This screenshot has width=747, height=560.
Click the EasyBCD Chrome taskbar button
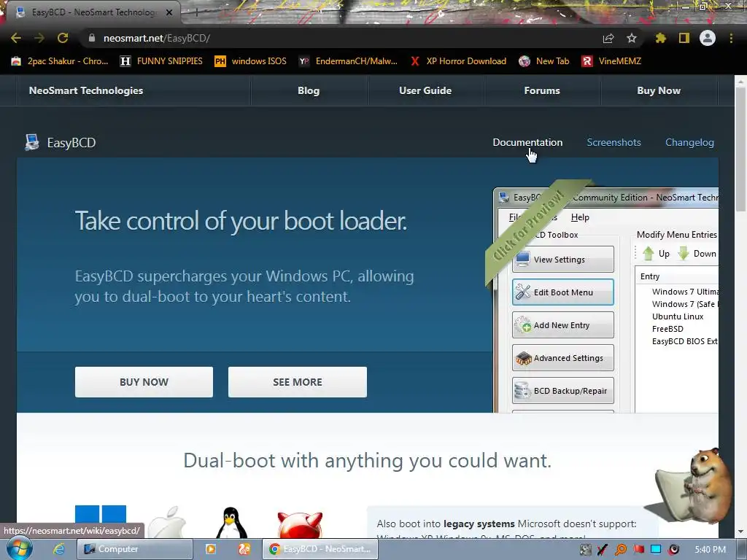pyautogui.click(x=320, y=549)
